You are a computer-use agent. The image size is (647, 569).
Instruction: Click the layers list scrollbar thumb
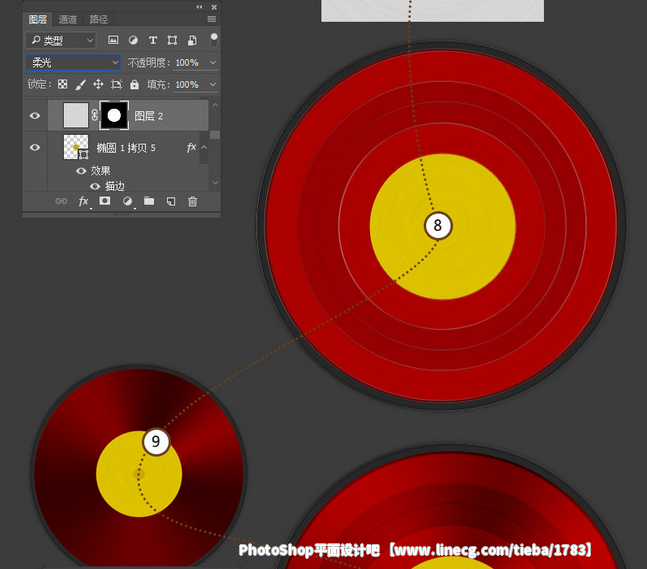tap(215, 135)
